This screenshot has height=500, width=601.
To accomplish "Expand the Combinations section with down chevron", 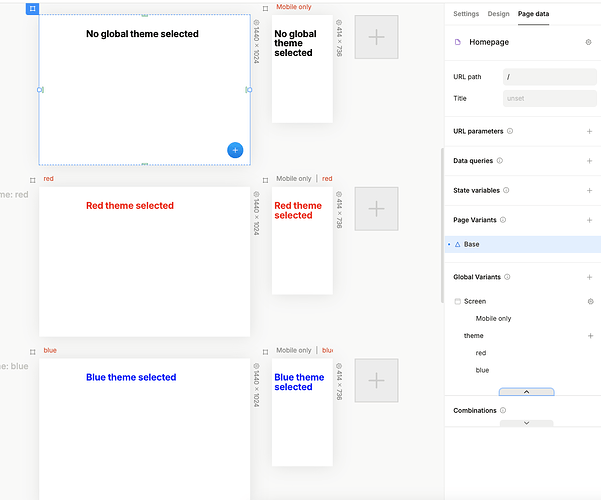I will (x=526, y=423).
